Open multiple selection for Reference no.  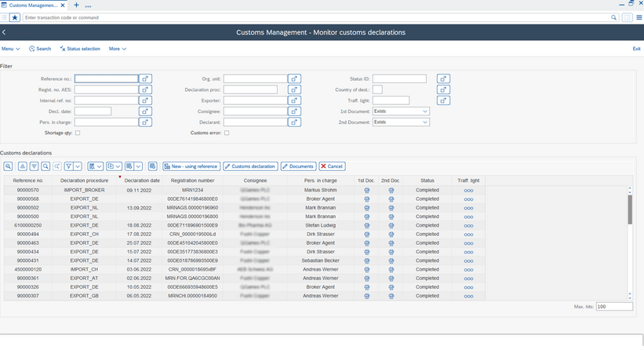click(x=145, y=78)
